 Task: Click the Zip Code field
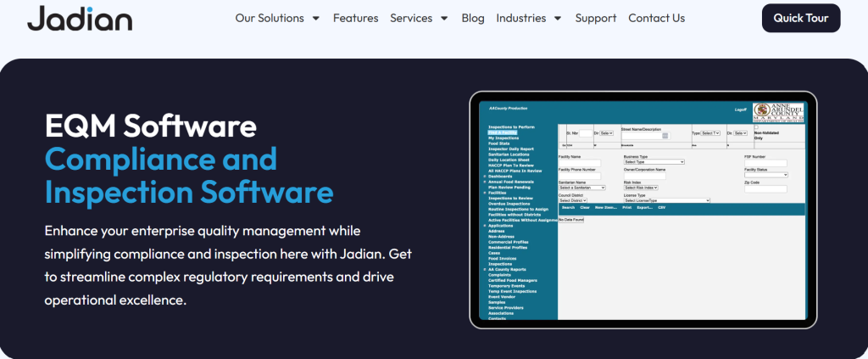point(765,189)
